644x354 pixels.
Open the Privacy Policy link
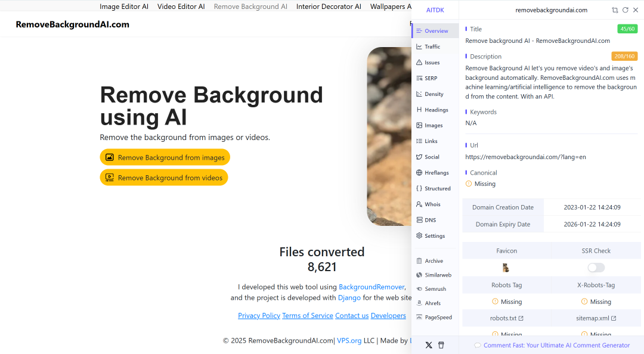click(259, 315)
